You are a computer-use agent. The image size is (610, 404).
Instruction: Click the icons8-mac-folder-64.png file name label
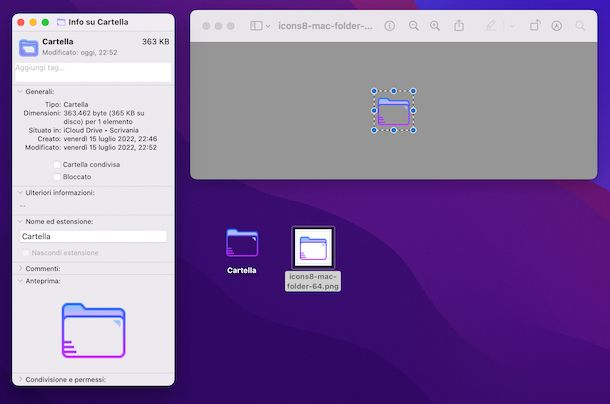pos(313,281)
